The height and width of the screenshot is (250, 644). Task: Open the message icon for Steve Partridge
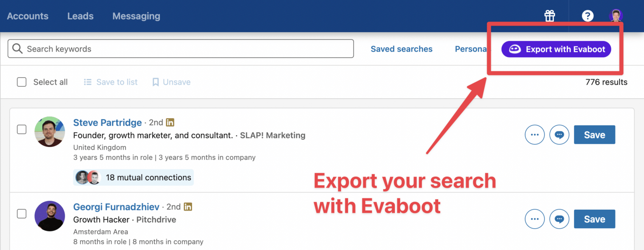point(559,135)
